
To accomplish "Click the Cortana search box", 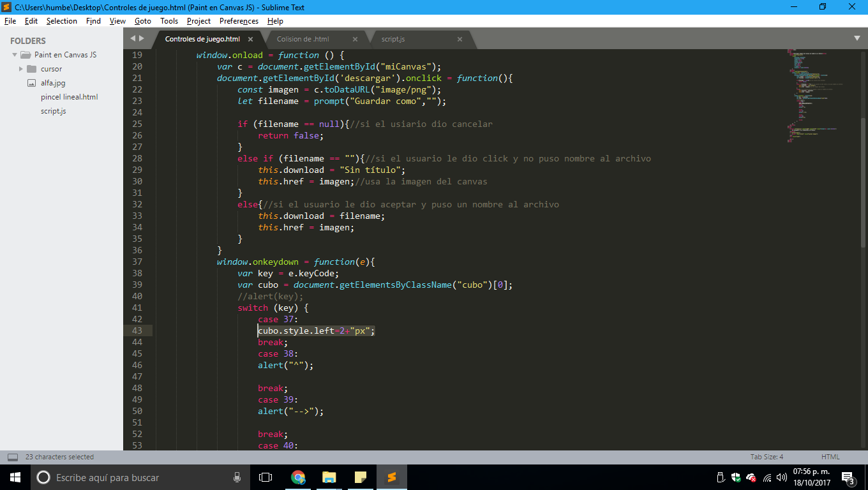I will (140, 477).
